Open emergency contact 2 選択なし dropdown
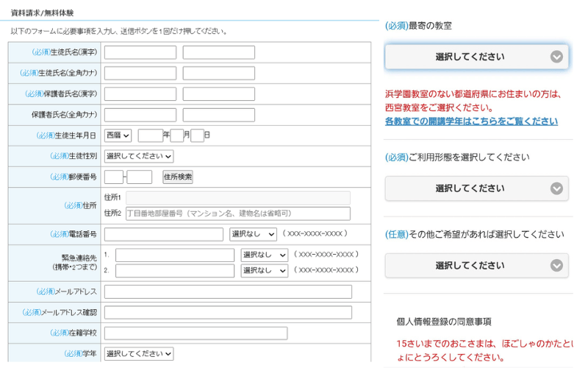This screenshot has height=368, width=588. click(265, 271)
